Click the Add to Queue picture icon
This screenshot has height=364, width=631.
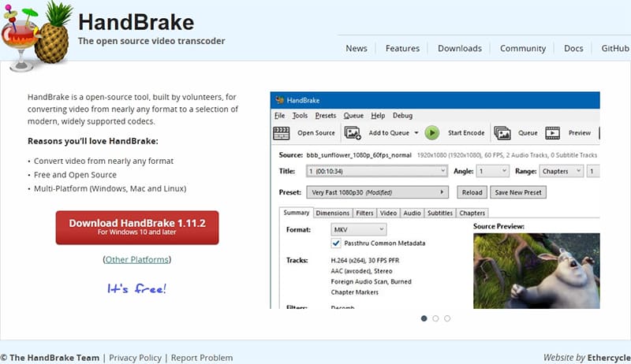[353, 132]
